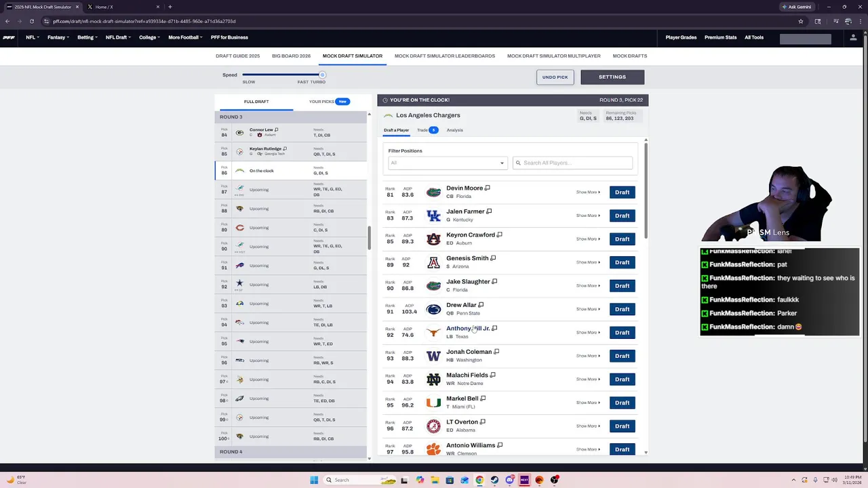Click the Penn State logo beside Drew Allar
The image size is (868, 488).
(x=433, y=309)
